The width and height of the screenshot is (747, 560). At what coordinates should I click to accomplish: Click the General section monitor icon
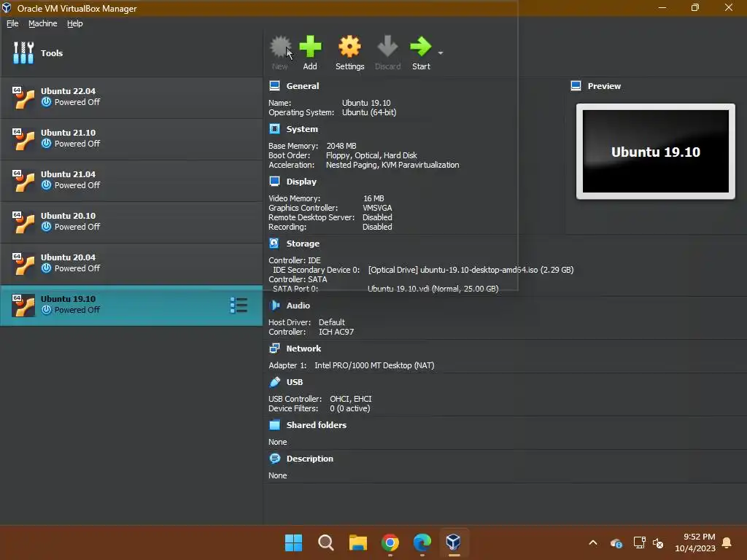pyautogui.click(x=274, y=86)
